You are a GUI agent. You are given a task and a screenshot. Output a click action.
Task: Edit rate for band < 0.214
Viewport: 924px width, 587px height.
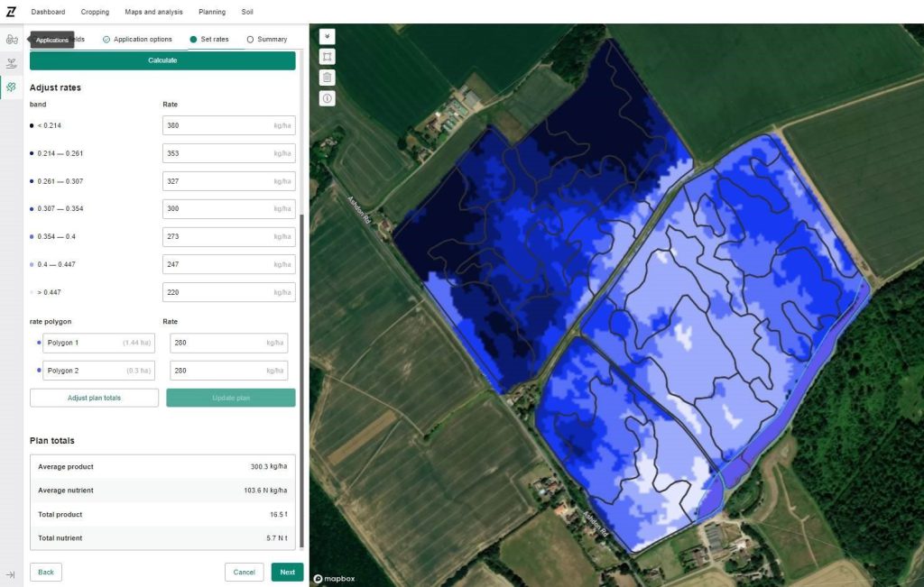229,125
